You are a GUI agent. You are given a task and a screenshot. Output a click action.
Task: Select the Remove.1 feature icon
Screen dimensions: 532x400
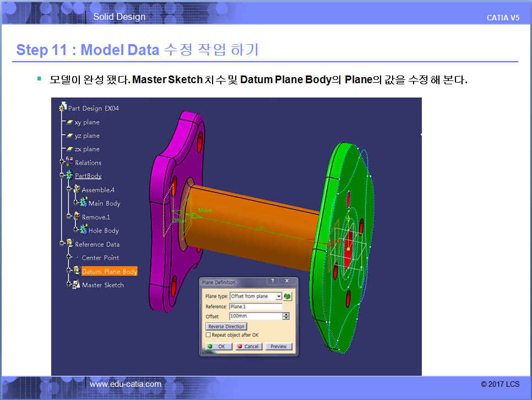(77, 217)
